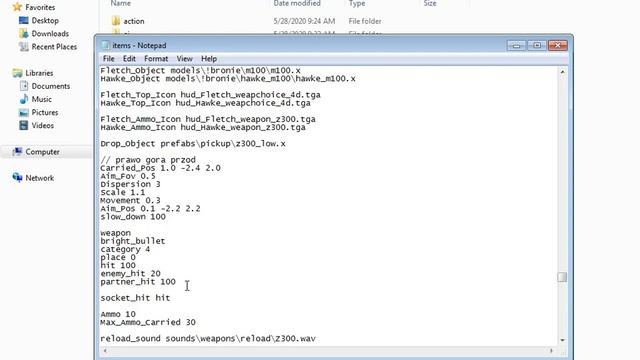The image size is (640, 360).
Task: Click the Libraries icon in sidebar
Action: (x=17, y=73)
